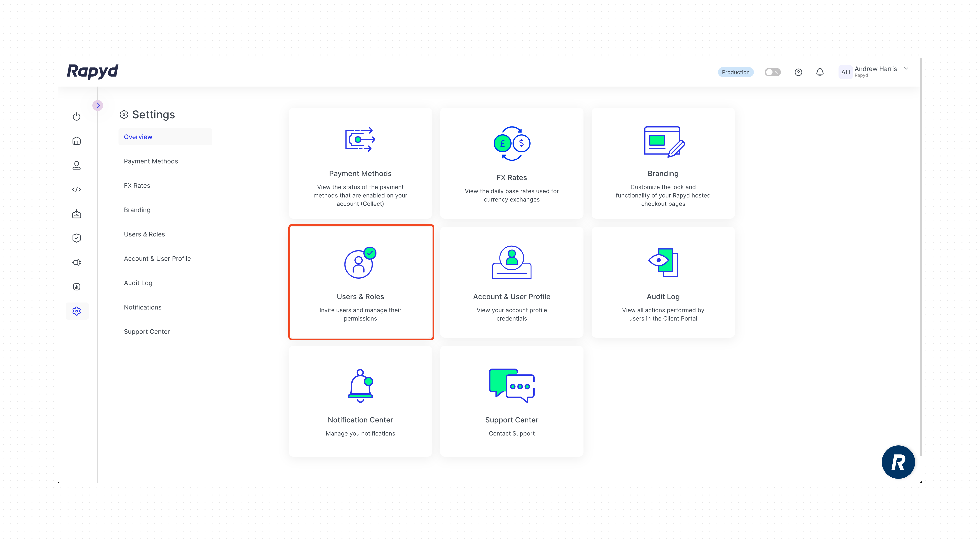Image resolution: width=980 pixels, height=541 pixels.
Task: Click the FX Rates card
Action: [511, 163]
